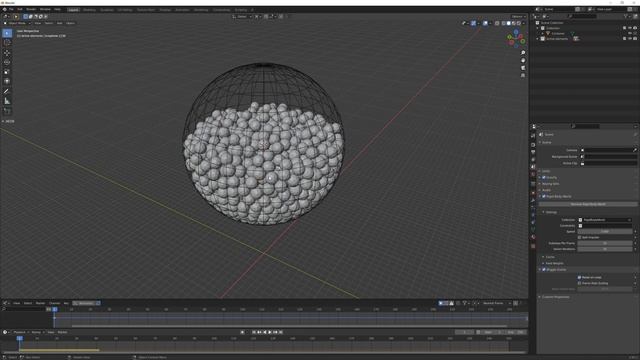640x360 pixels.
Task: Open Output properties tab
Action: 533,152
